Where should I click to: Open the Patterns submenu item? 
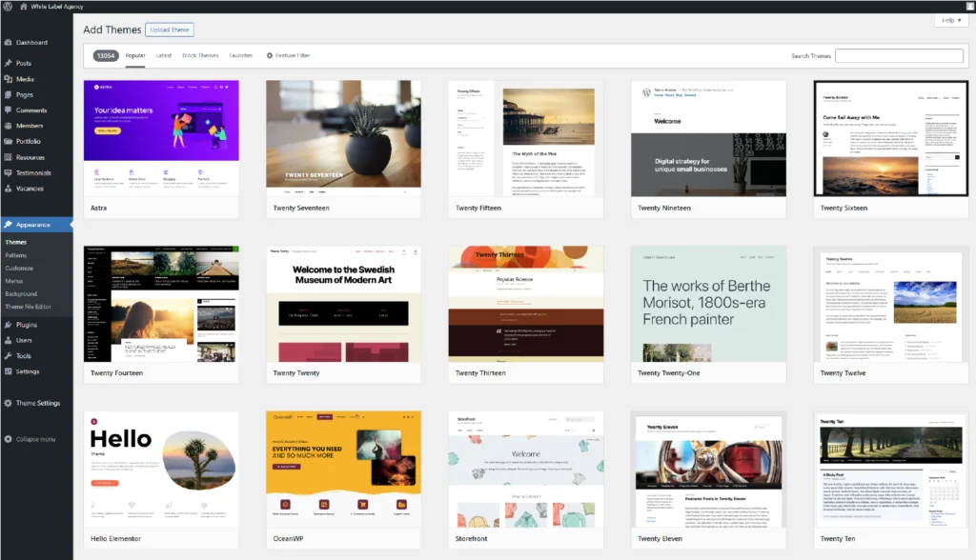coord(16,255)
